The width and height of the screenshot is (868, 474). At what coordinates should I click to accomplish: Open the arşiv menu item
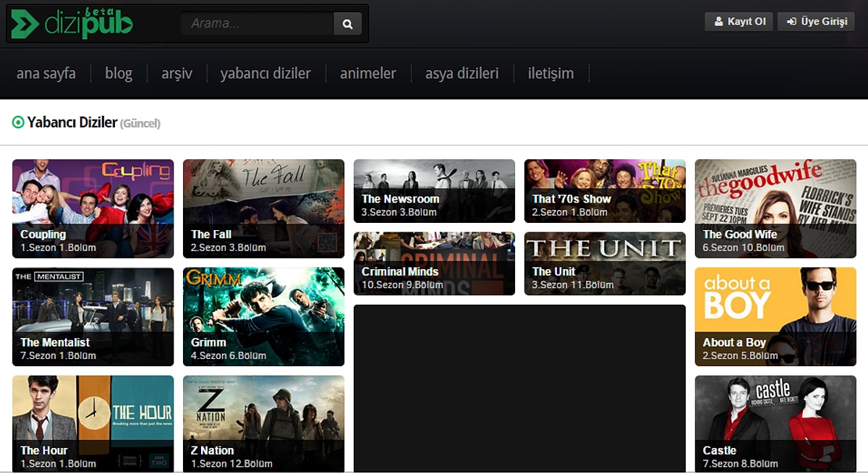176,73
